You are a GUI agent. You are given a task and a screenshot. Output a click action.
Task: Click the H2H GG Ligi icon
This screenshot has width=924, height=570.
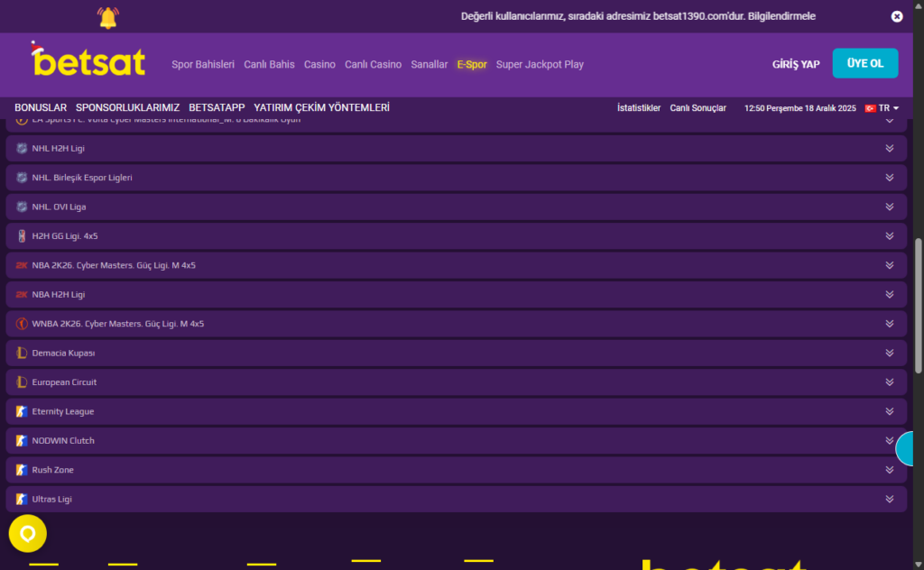(x=22, y=236)
